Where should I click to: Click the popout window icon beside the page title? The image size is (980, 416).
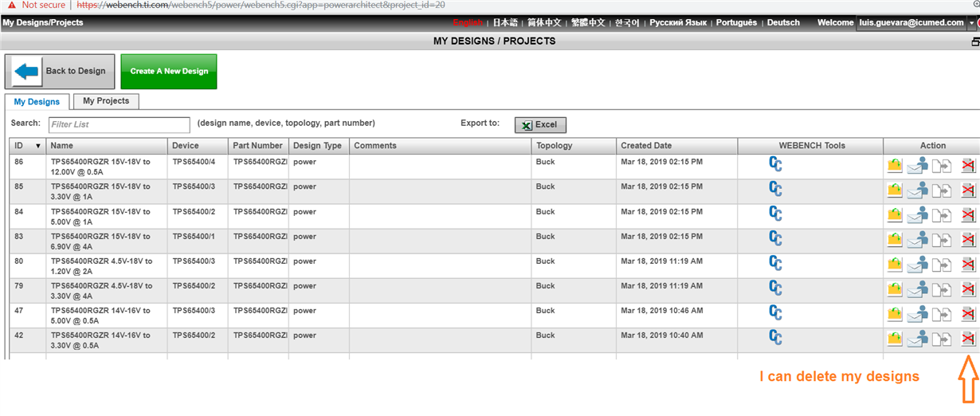click(x=975, y=41)
